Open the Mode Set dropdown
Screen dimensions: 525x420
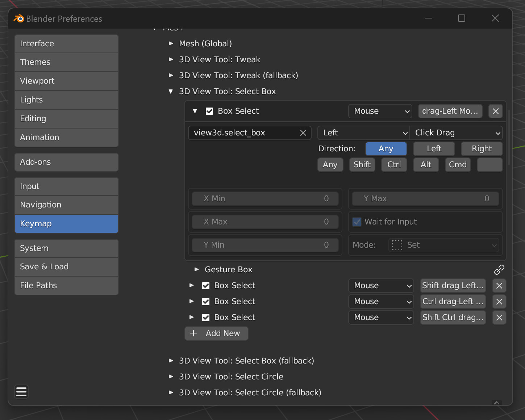point(444,245)
